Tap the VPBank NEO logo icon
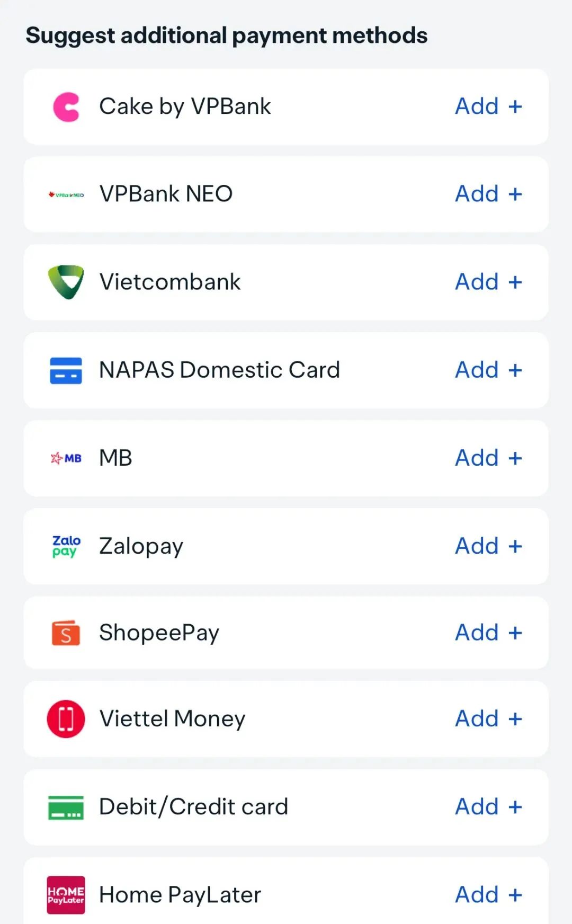This screenshot has width=572, height=924. point(66,195)
